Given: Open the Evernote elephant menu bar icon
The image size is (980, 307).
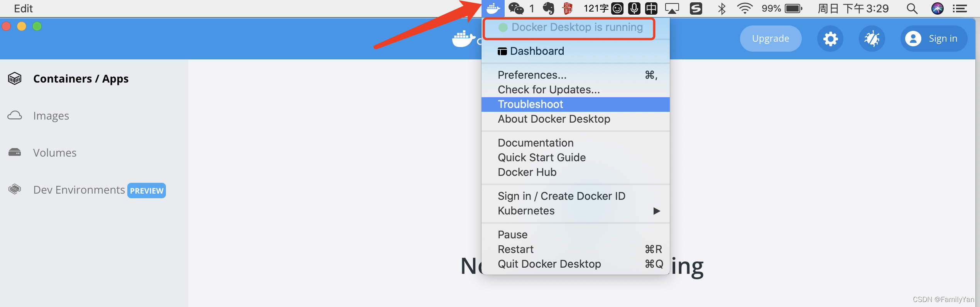Looking at the screenshot, I should click(548, 8).
